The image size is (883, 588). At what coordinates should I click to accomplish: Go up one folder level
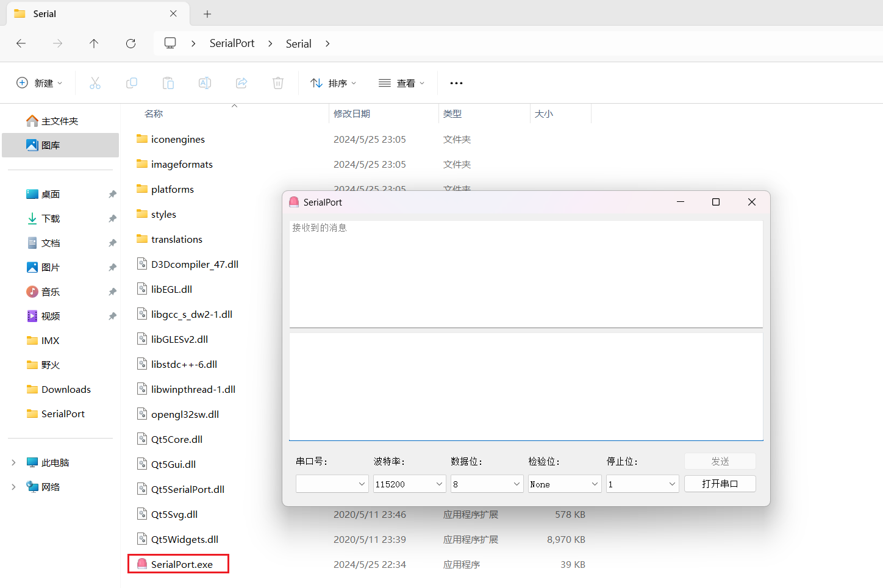pos(94,43)
